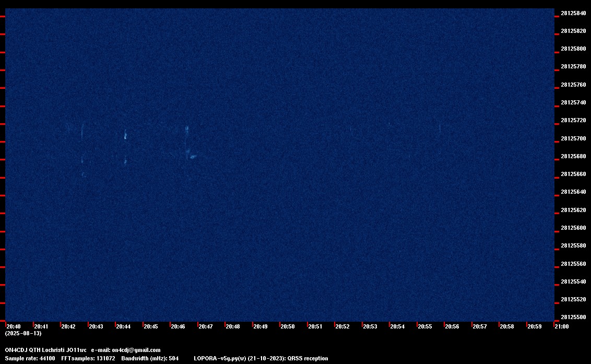The image size is (591, 364).
Task: Click the 28125680 frequency label
Action: tap(573, 156)
